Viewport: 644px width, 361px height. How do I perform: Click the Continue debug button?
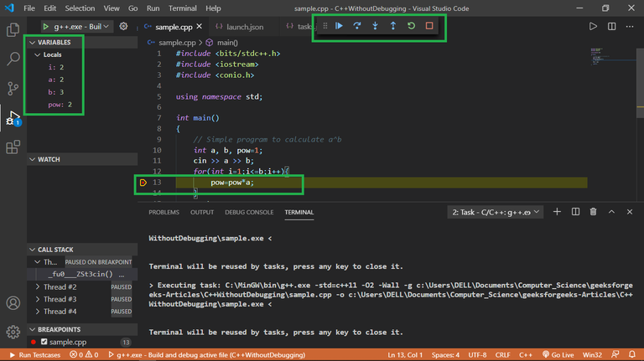point(340,26)
